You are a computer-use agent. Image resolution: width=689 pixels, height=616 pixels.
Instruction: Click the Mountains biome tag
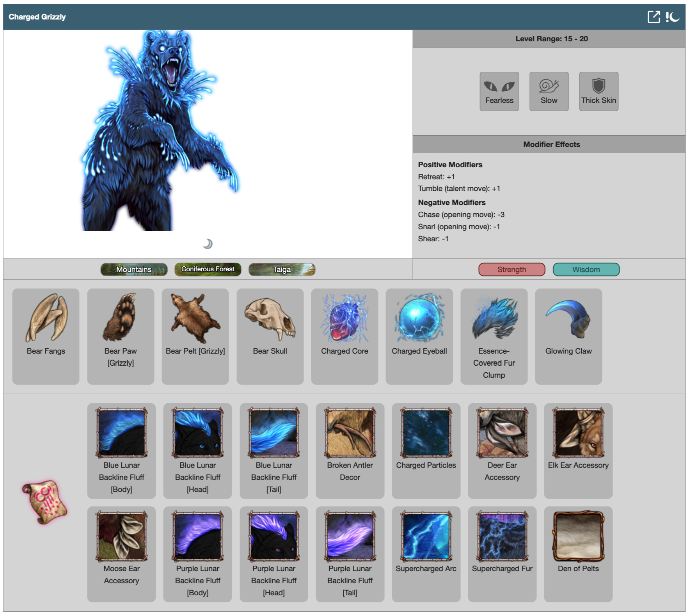pyautogui.click(x=134, y=269)
